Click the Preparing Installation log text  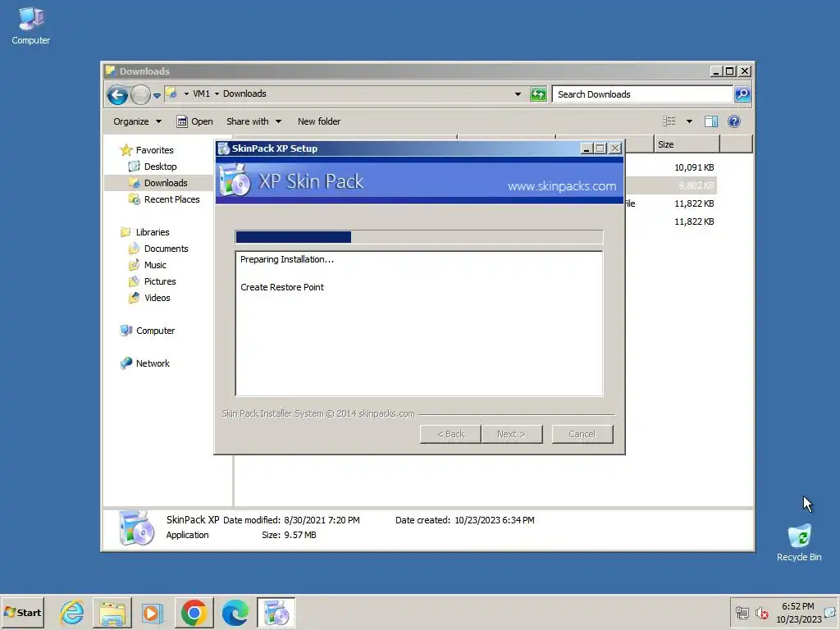pyautogui.click(x=286, y=259)
